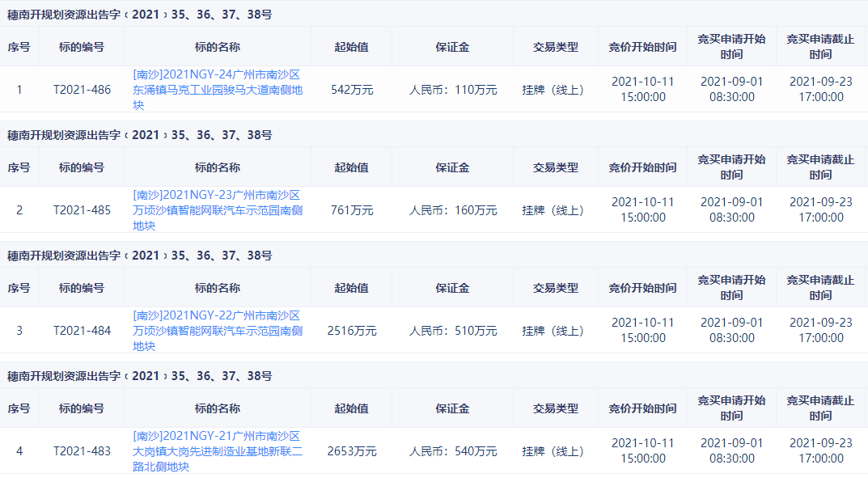
Task: Open the 2021NGY-22 万顷沙镇 land parcel link
Action: click(x=218, y=331)
